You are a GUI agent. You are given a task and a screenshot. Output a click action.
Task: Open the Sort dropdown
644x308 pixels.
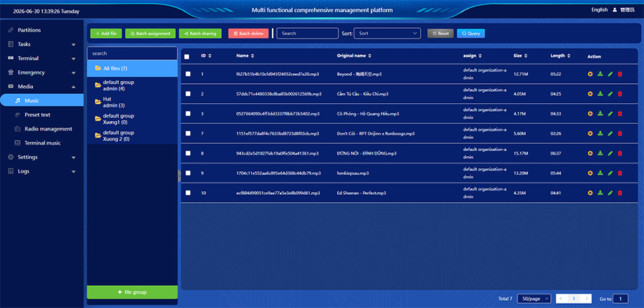[x=387, y=34]
